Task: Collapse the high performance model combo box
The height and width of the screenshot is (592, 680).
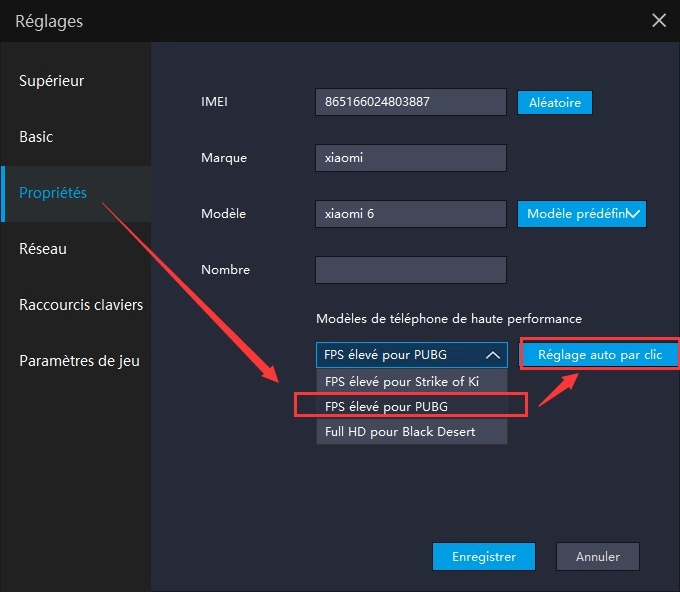Action: [x=412, y=355]
